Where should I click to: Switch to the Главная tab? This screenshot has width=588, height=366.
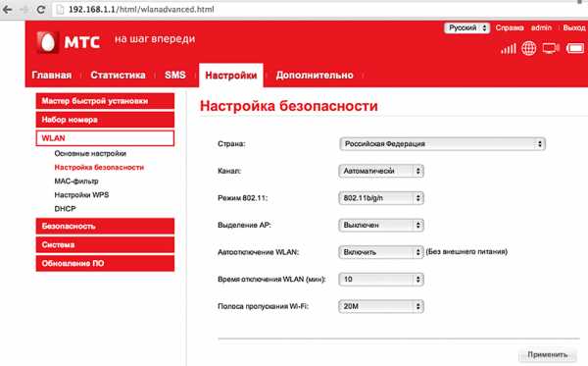(52, 76)
